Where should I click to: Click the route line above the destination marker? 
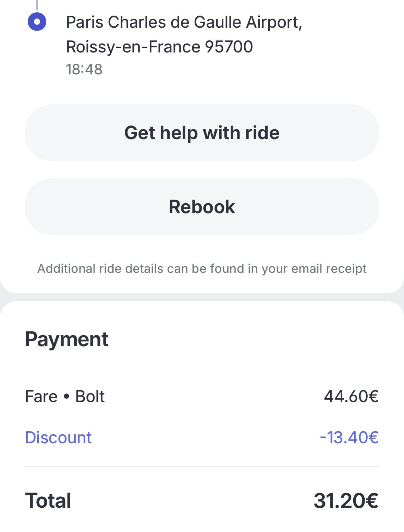click(x=37, y=5)
